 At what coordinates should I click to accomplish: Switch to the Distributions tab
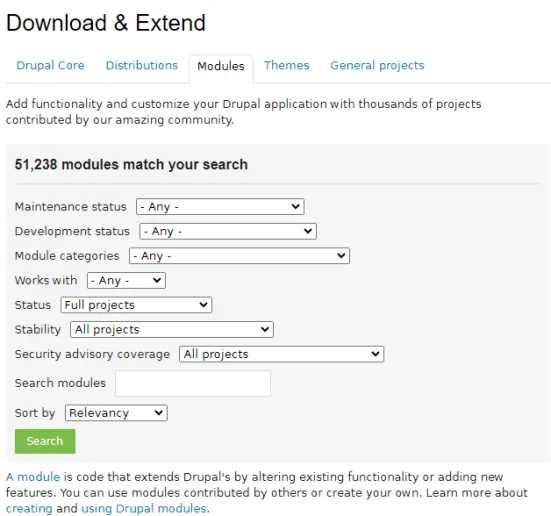point(142,65)
